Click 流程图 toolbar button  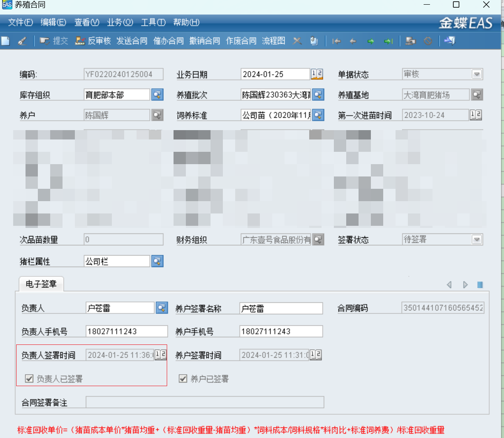pos(273,41)
